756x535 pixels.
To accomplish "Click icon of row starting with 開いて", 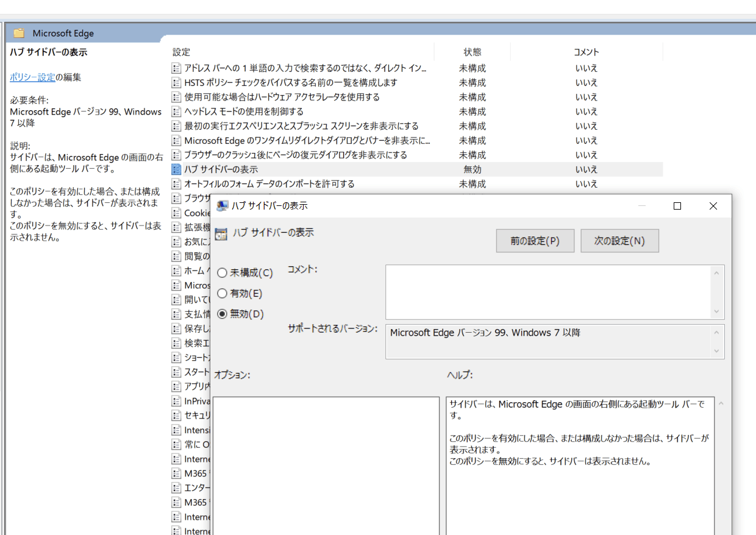I will click(x=177, y=299).
